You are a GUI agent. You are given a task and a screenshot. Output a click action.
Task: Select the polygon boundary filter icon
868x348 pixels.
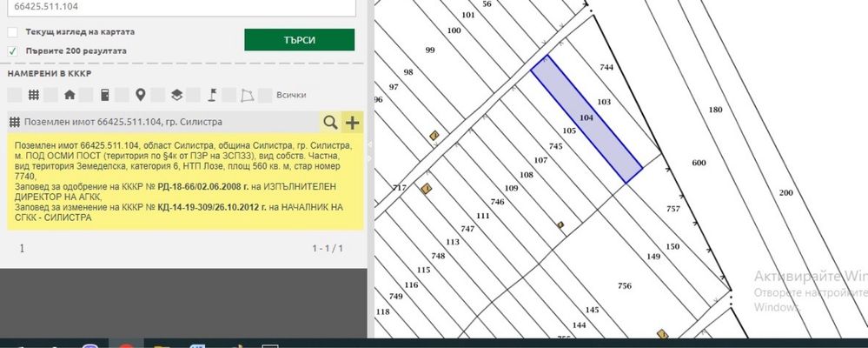point(248,95)
